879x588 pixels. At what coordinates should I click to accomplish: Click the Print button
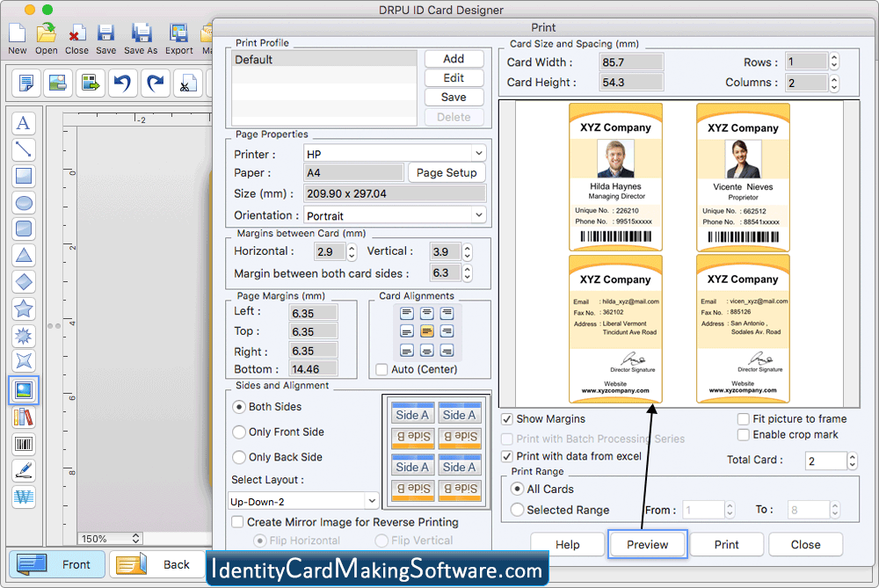click(x=727, y=544)
